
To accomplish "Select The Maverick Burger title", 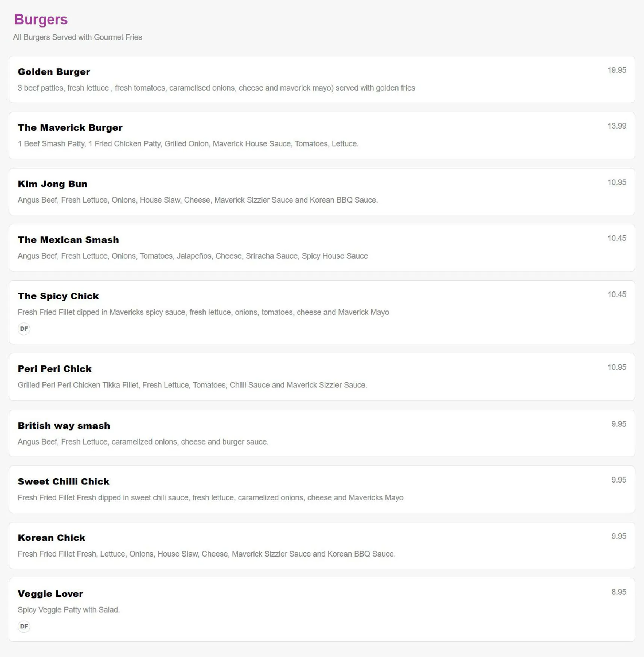I will pyautogui.click(x=70, y=128).
